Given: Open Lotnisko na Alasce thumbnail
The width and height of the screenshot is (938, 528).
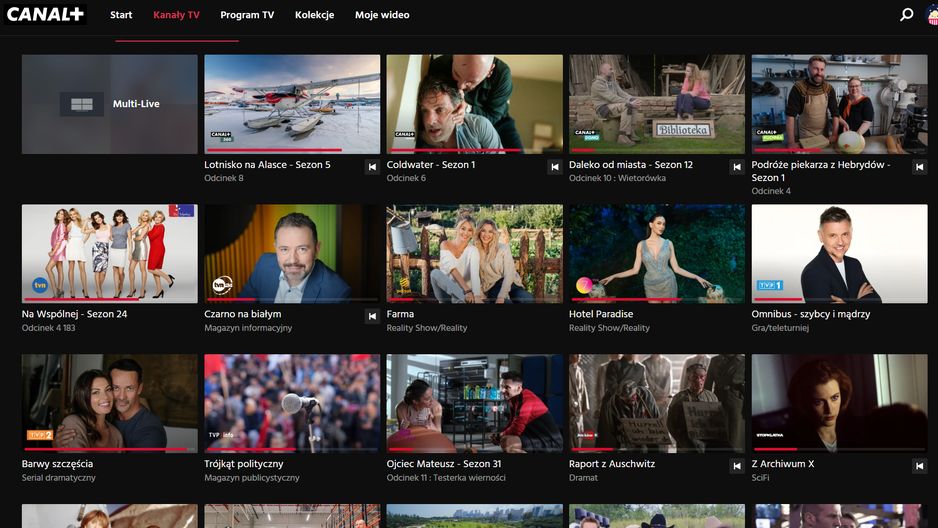Looking at the screenshot, I should coord(292,104).
